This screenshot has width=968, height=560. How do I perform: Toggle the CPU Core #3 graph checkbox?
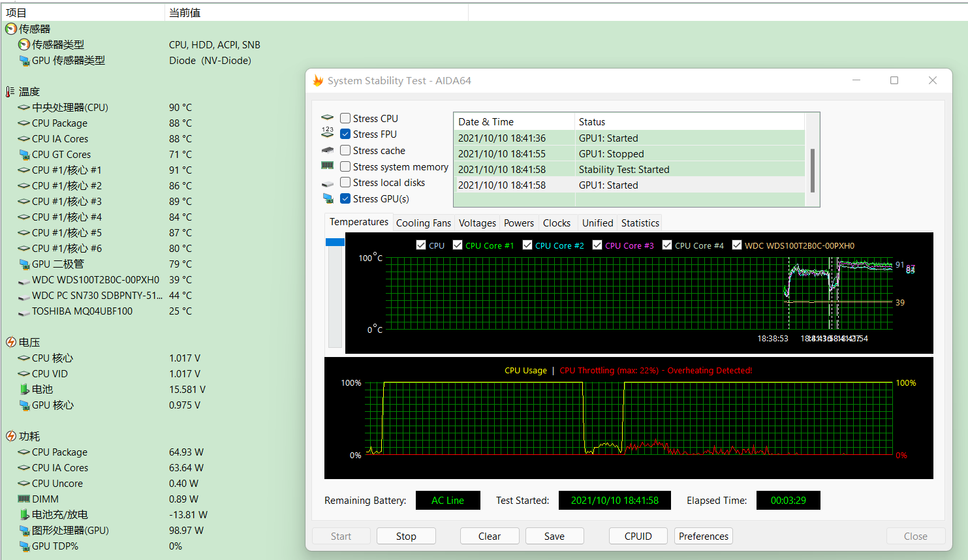coord(597,245)
